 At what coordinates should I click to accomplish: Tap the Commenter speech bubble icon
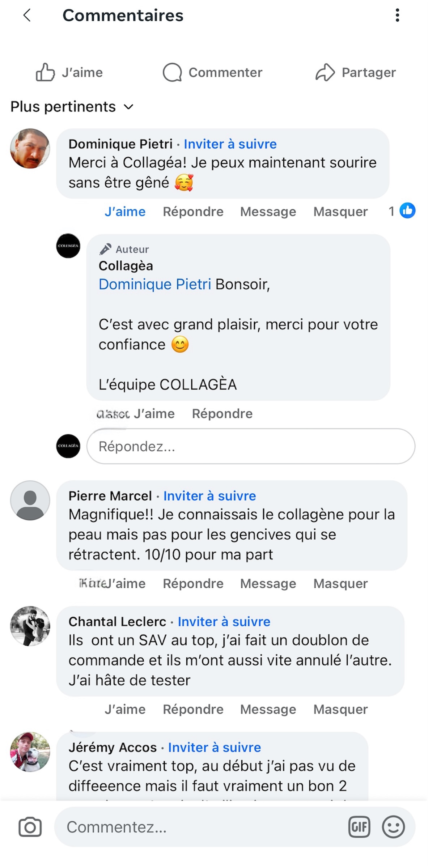pos(172,72)
